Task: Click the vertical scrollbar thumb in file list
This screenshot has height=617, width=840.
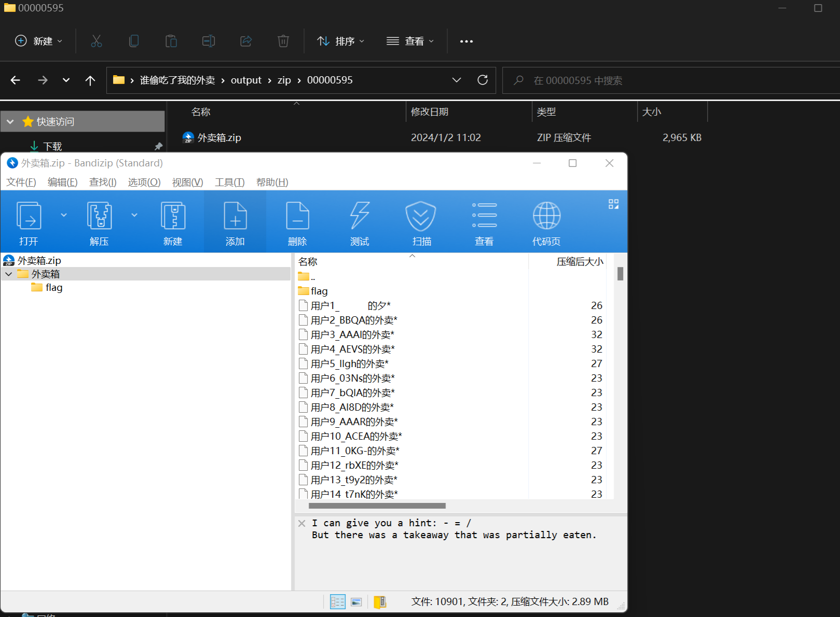Action: (620, 274)
